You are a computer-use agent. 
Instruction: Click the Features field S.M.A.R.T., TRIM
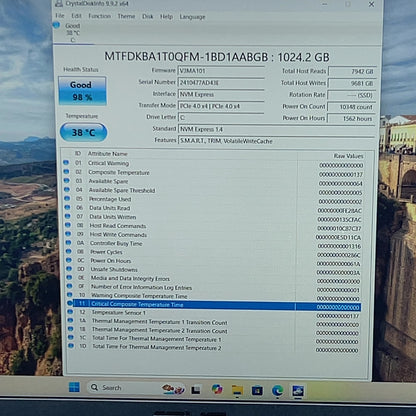[277, 141]
